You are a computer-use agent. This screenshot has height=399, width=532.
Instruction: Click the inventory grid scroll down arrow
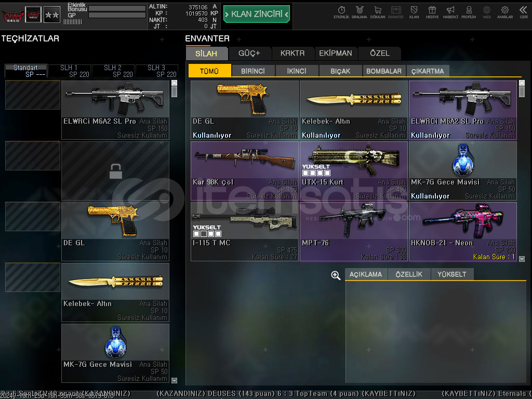point(522,259)
